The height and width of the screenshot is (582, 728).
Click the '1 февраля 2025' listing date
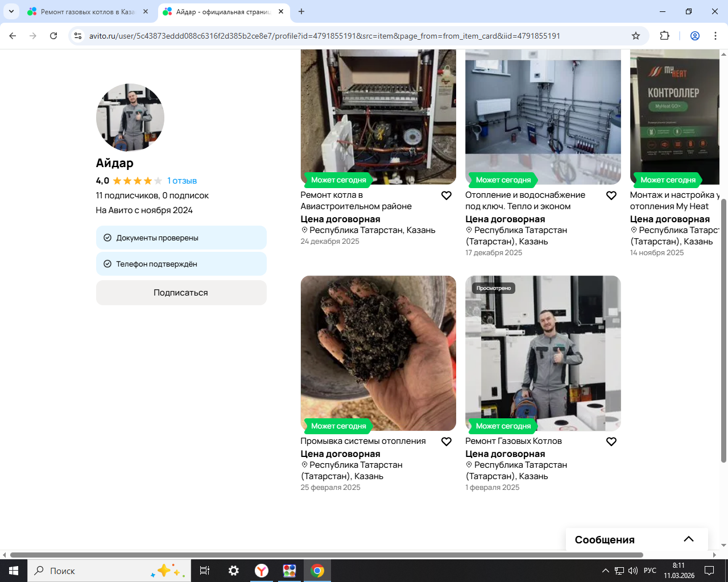[x=493, y=488]
